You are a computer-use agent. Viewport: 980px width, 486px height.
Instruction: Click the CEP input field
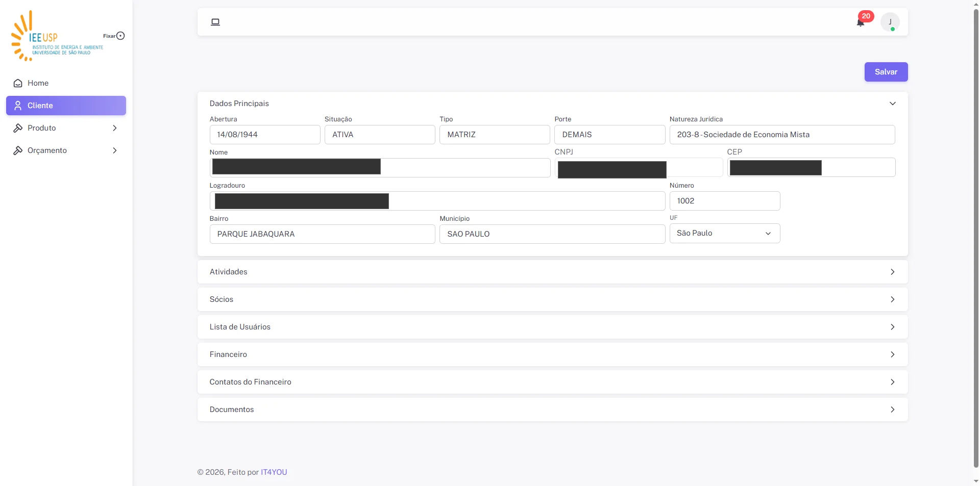811,167
